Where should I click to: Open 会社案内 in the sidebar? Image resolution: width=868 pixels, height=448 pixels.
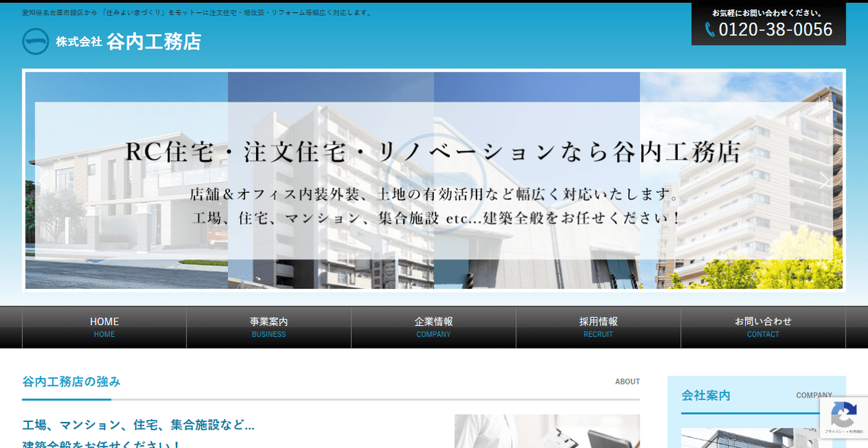[x=707, y=395]
